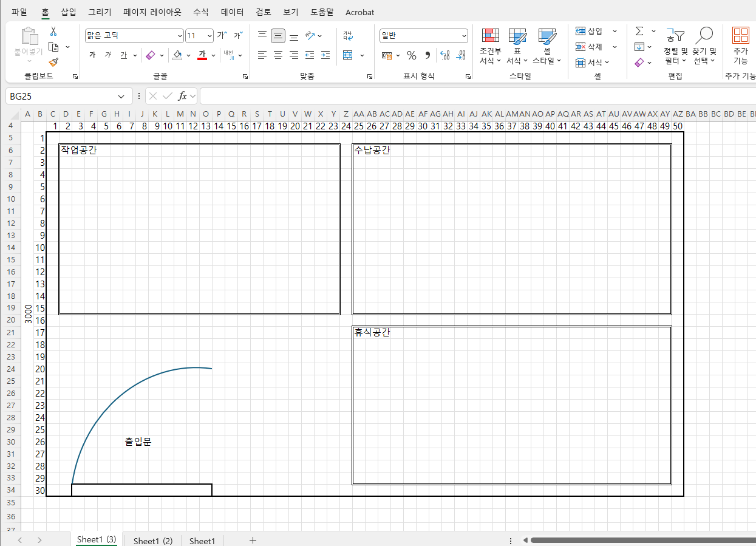Open the font color dropdown arrow
This screenshot has width=756, height=546.
click(213, 55)
